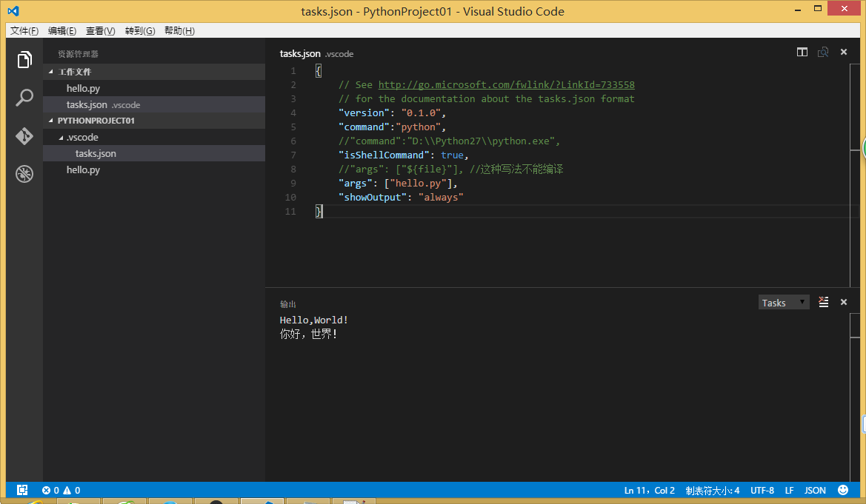Click the true value of isShellCommand

pyautogui.click(x=452, y=155)
